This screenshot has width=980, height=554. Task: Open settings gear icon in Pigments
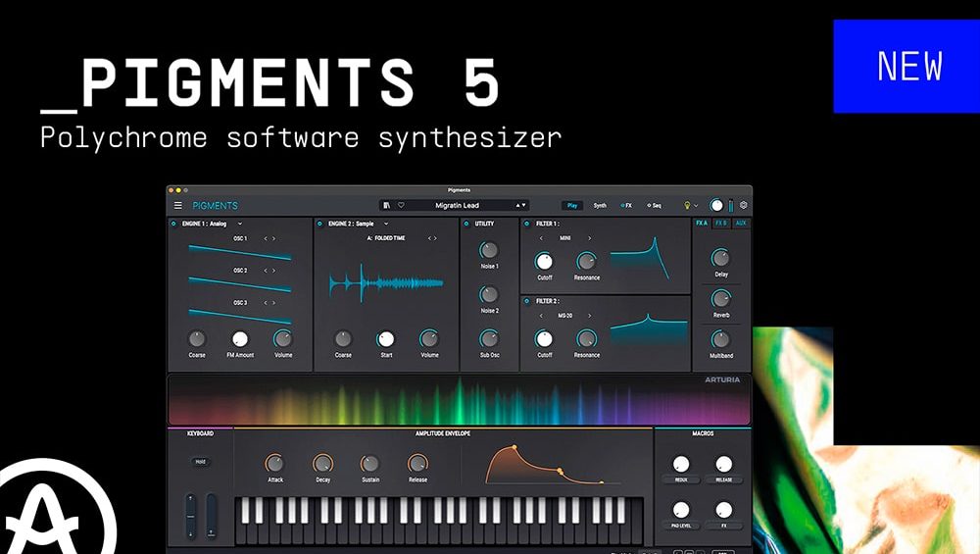743,205
